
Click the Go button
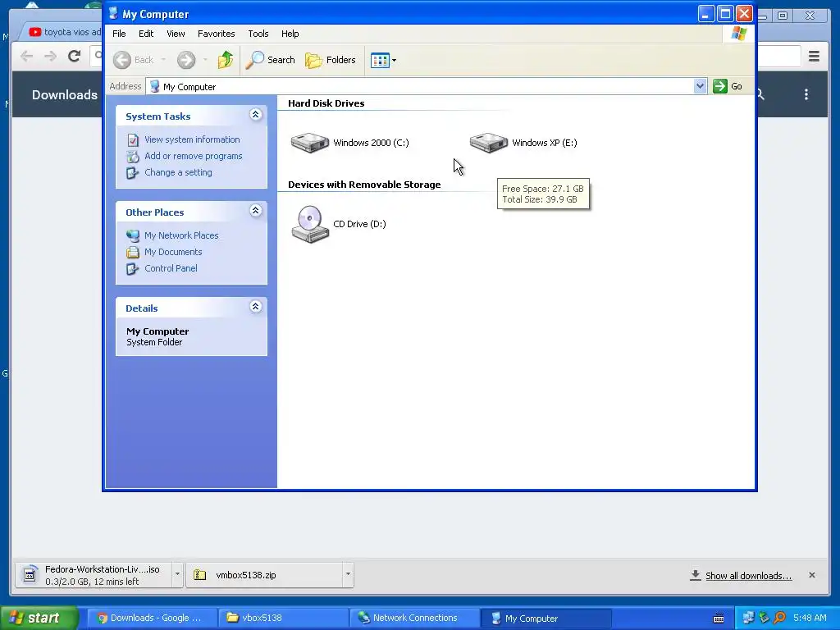(728, 86)
